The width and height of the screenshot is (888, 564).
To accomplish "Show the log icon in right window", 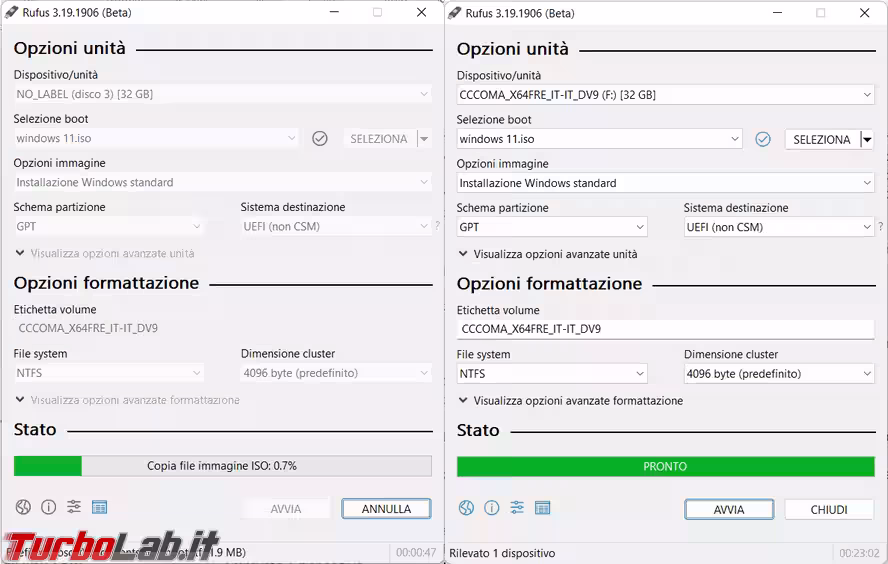I will click(542, 508).
